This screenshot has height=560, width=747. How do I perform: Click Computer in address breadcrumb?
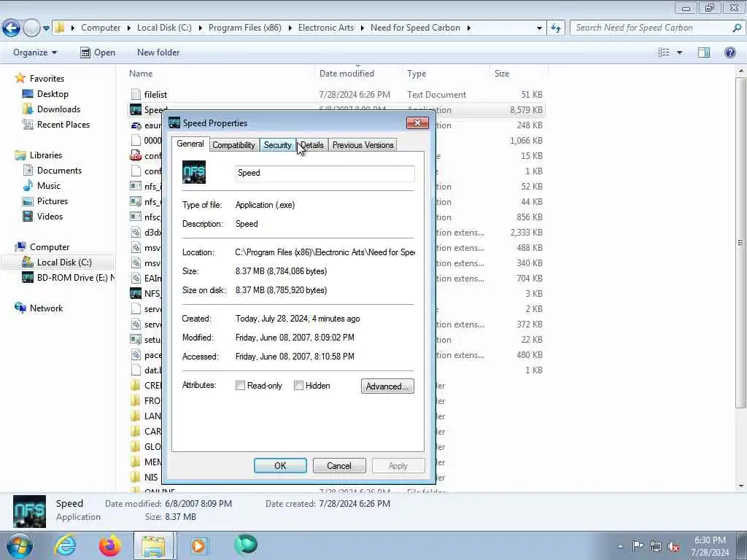(x=101, y=28)
